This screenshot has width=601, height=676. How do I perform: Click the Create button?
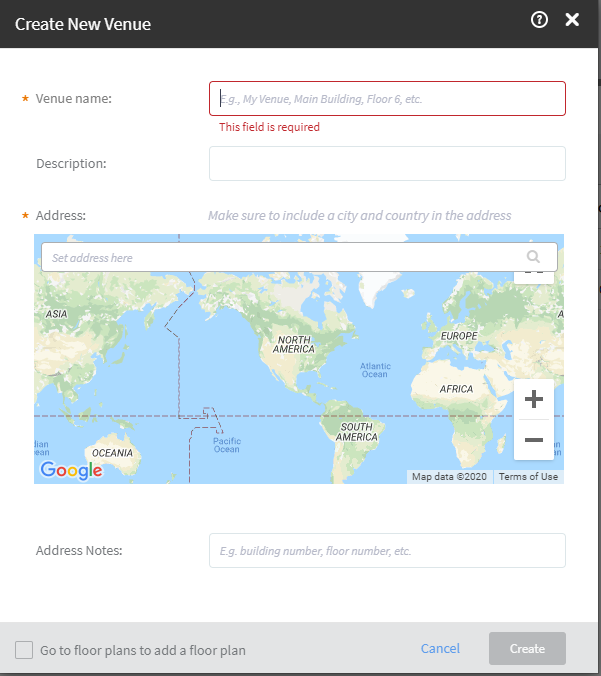pyautogui.click(x=527, y=649)
